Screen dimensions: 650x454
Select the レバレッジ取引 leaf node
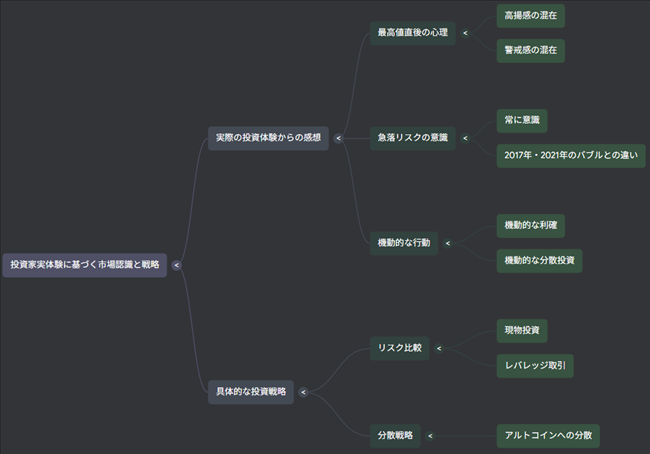[x=535, y=366]
